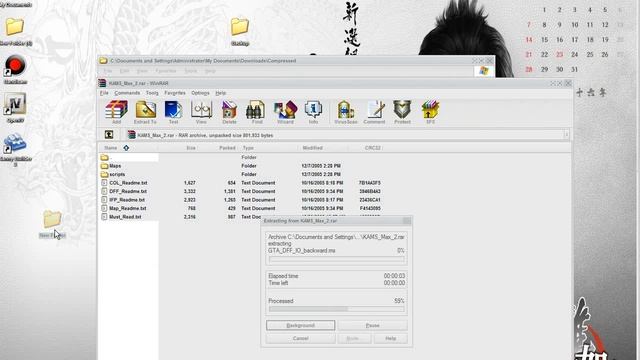Select the IFP_Readme.txt file
640x360 pixels.
coord(127,200)
